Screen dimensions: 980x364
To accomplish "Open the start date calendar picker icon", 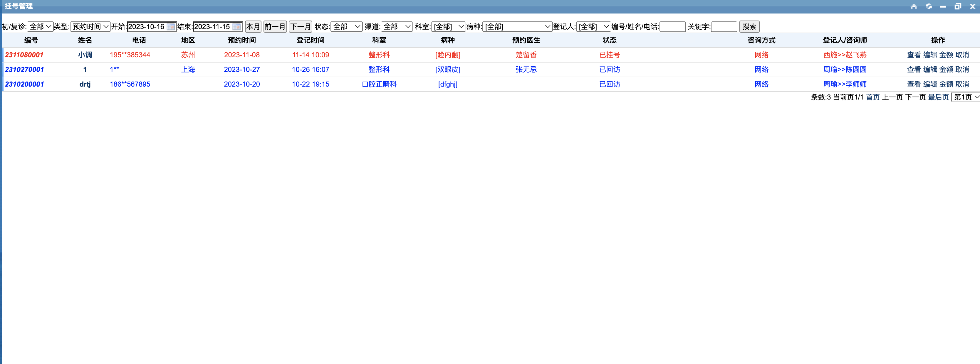I will tap(171, 27).
